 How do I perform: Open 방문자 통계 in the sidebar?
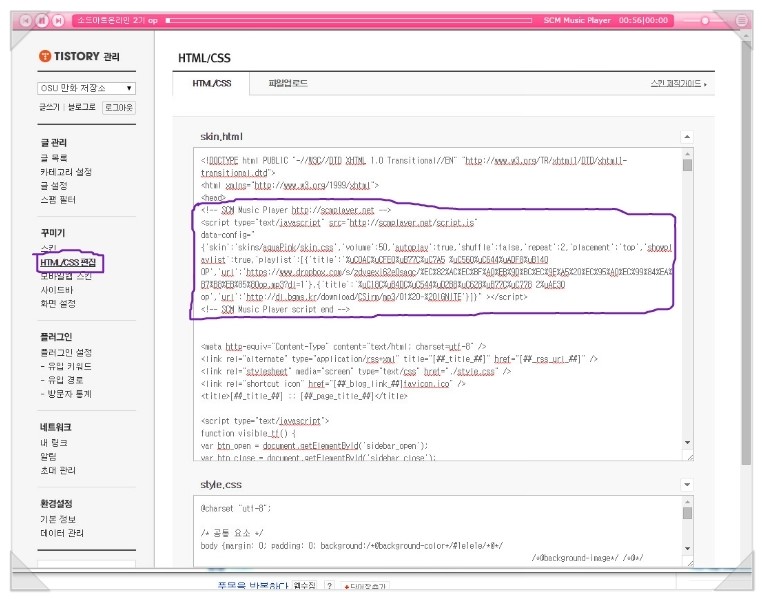[66, 394]
